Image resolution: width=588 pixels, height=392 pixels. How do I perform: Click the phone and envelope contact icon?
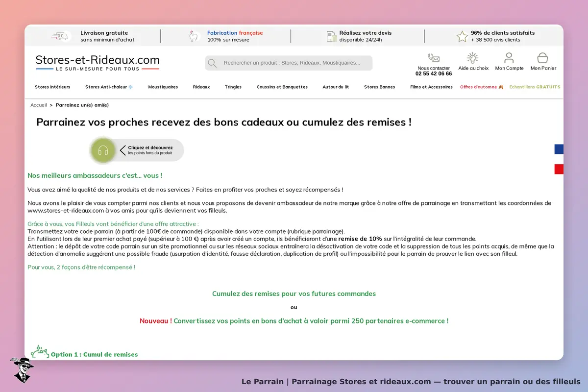tap(434, 58)
